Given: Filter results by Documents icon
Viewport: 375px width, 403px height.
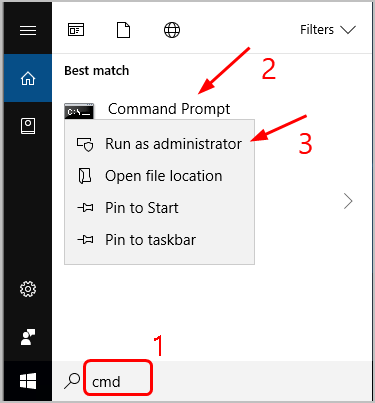Looking at the screenshot, I should click(123, 30).
